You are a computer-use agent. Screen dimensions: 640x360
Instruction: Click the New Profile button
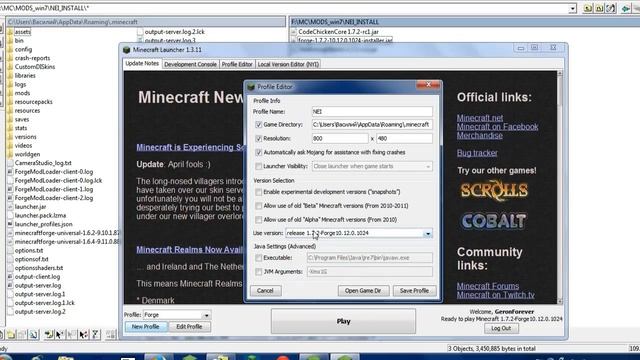145,327
